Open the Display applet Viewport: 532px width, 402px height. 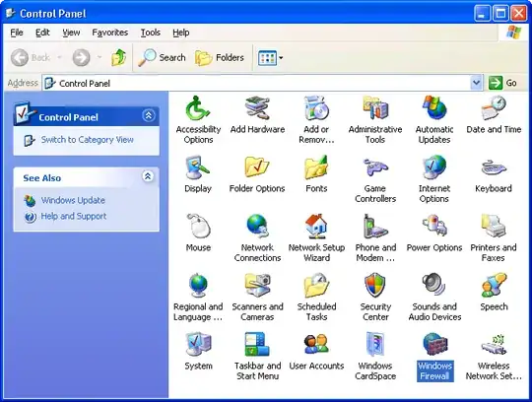(x=198, y=167)
